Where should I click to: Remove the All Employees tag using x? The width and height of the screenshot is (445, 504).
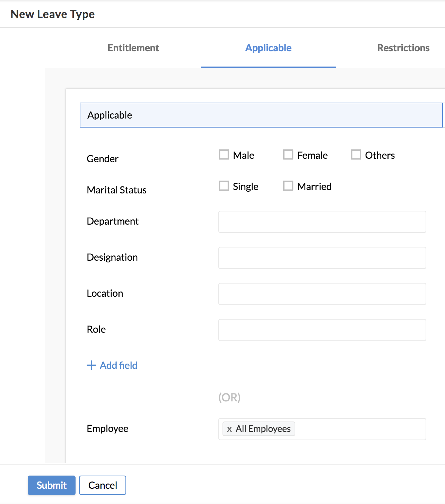pos(229,429)
